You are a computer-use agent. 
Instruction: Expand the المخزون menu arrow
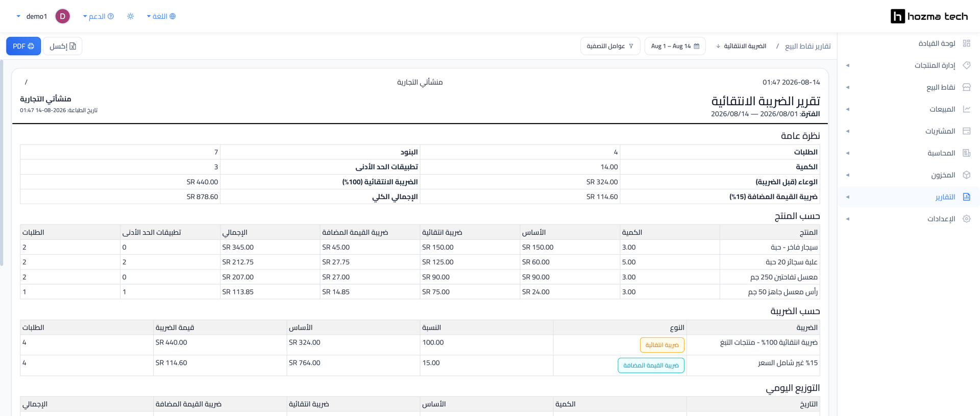(848, 175)
